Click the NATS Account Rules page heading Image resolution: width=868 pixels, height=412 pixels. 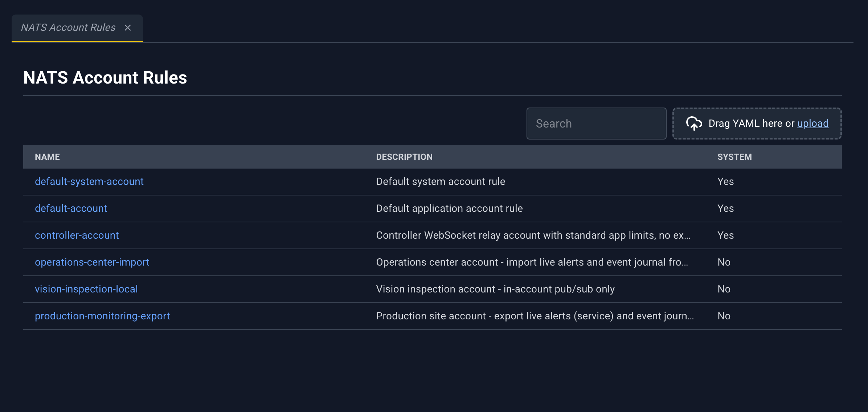coord(105,78)
